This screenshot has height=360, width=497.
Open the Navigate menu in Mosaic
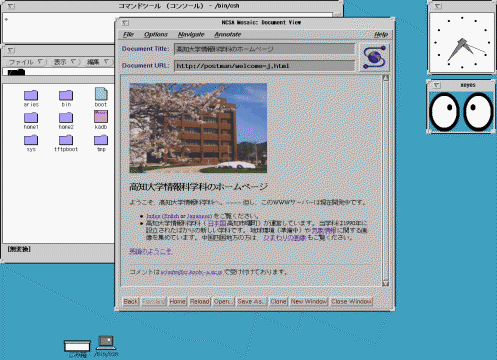click(191, 34)
